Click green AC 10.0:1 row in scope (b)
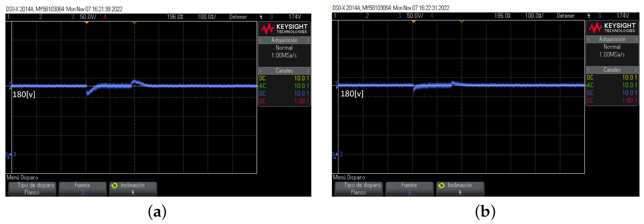644x224 pixels. click(x=612, y=85)
